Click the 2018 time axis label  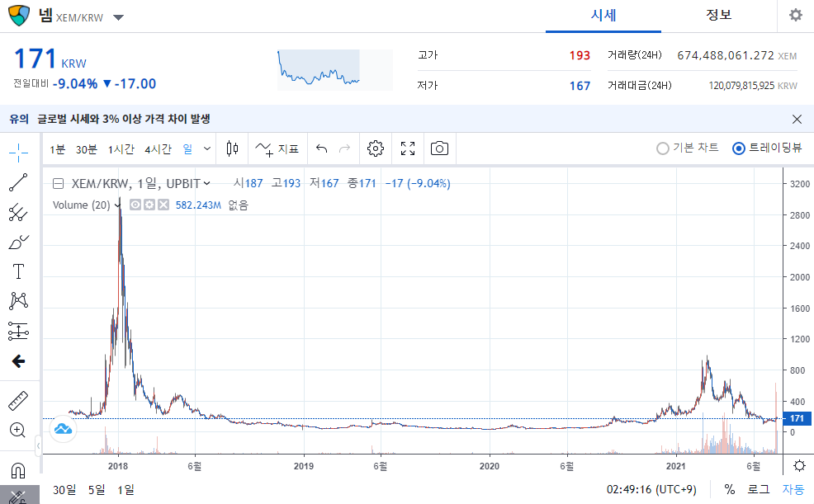click(118, 466)
